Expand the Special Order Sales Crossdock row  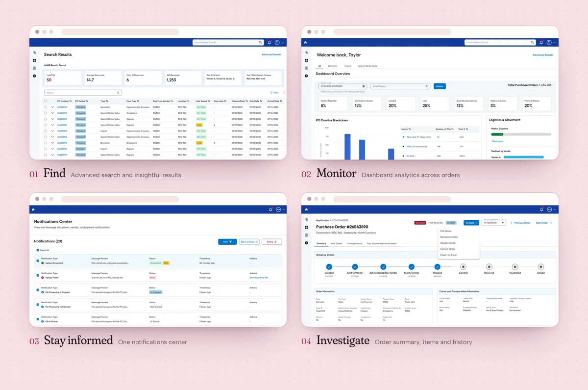[52, 113]
